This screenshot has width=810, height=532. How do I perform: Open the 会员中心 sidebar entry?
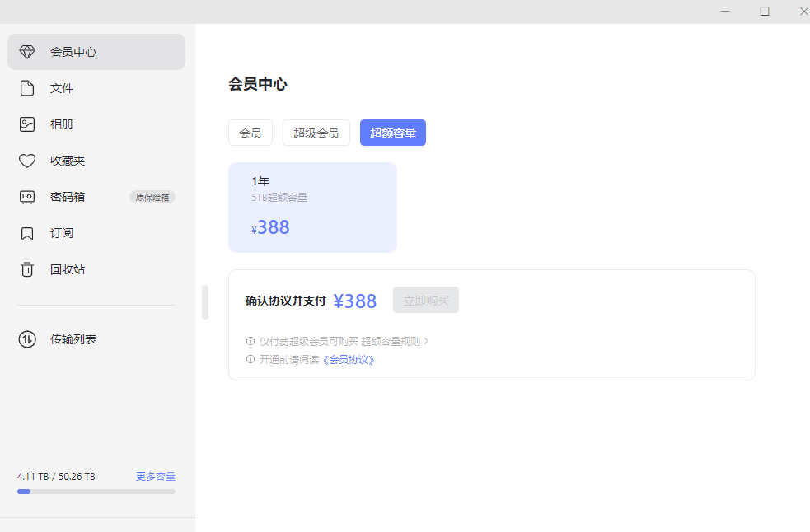pos(96,52)
